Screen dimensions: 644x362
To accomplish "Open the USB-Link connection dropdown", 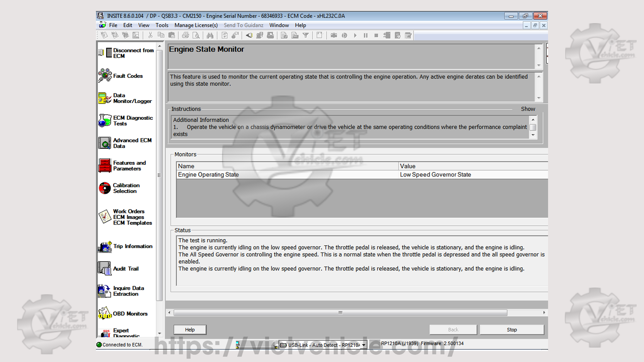I will [364, 345].
